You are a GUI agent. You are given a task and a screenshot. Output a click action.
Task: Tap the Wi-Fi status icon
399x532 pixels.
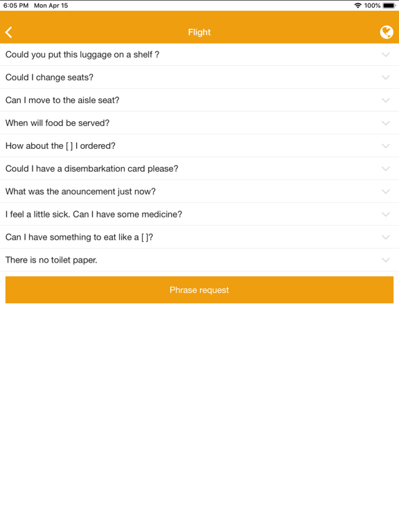357,6
